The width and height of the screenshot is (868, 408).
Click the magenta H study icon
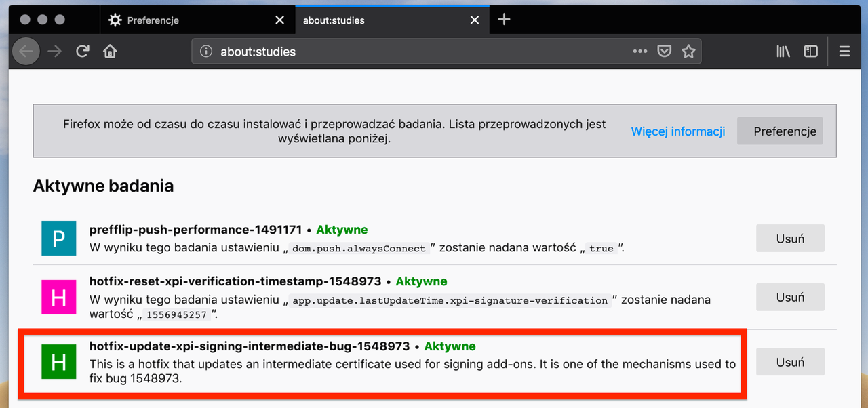pyautogui.click(x=59, y=297)
